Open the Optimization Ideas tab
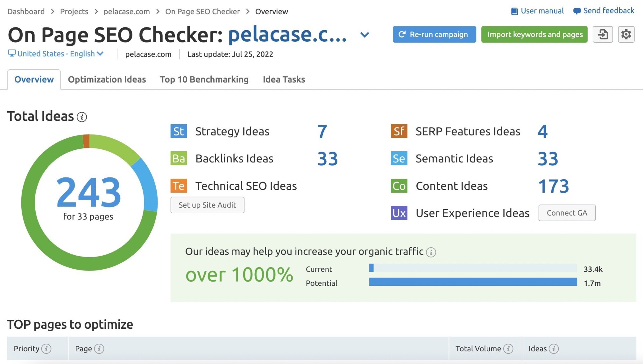 coord(107,79)
